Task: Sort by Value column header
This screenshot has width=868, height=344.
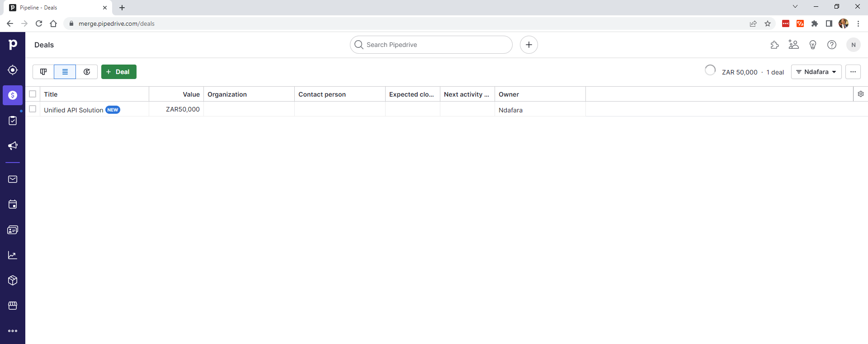Action: point(176,94)
